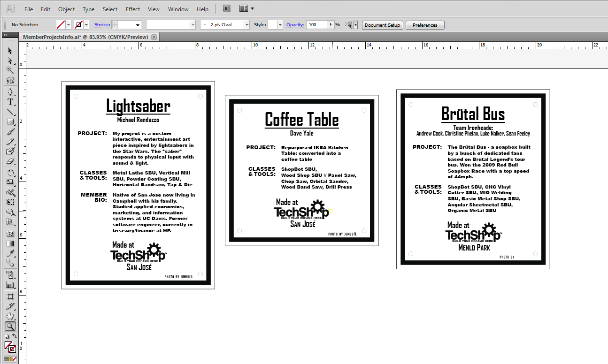
Task: Open the Help menu
Action: point(202,9)
